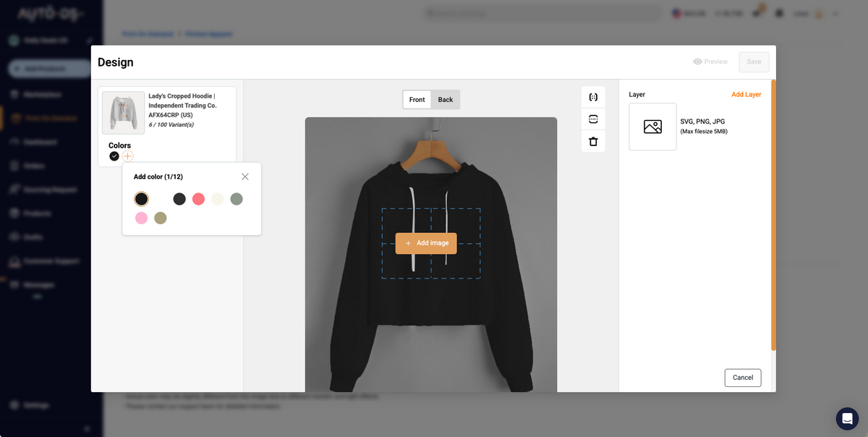
Task: Click the 'Add color (1/12)' heading
Action: (x=158, y=177)
